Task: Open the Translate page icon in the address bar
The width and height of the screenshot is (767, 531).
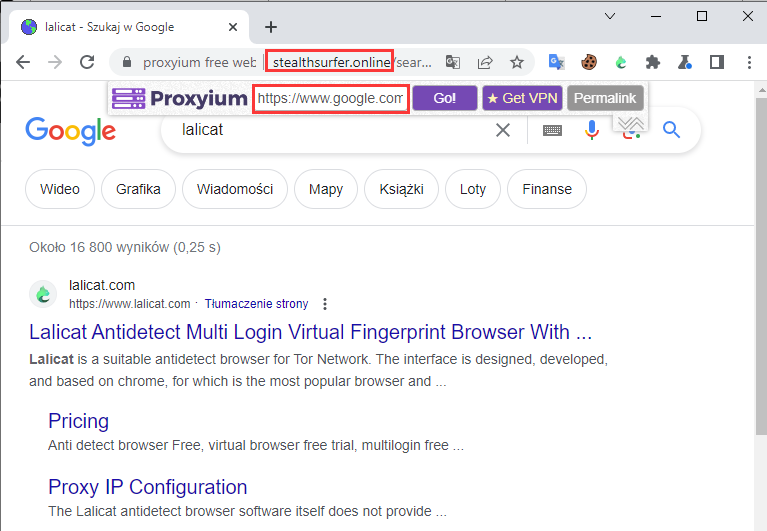Action: (452, 62)
